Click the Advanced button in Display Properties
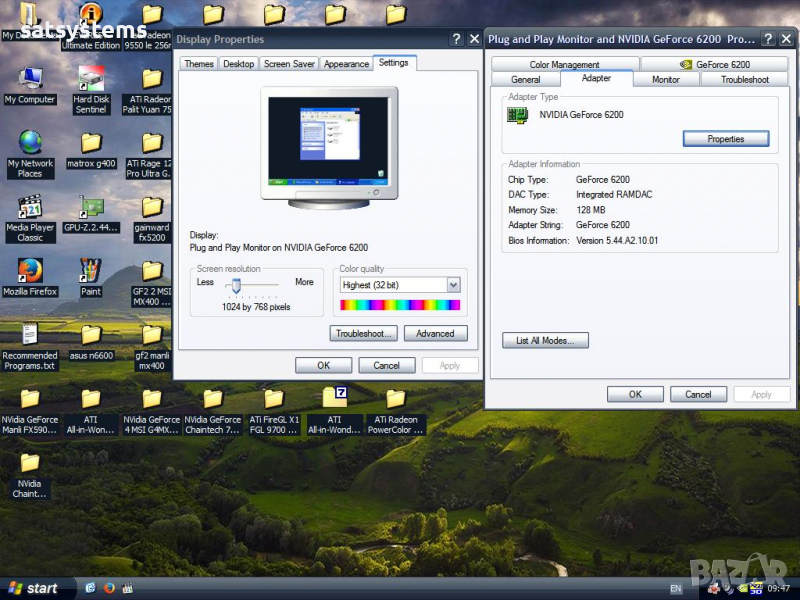The width and height of the screenshot is (800, 600). tap(435, 334)
